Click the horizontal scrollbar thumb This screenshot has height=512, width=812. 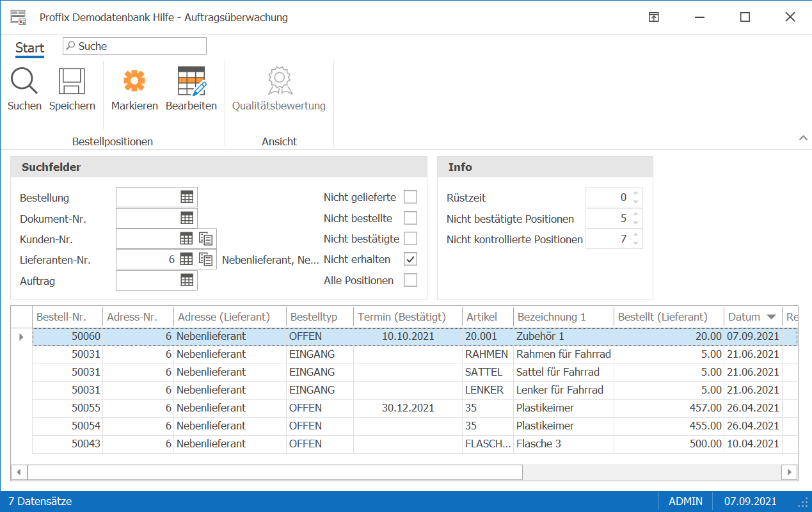click(275, 472)
